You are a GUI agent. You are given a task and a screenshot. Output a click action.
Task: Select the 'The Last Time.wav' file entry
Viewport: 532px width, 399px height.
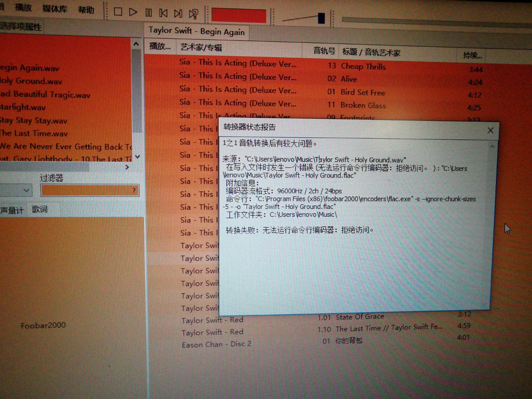click(x=34, y=133)
